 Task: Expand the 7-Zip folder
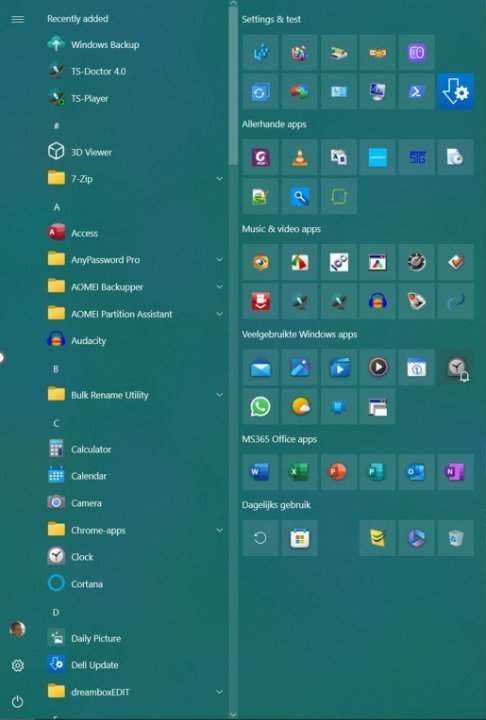tap(136, 179)
